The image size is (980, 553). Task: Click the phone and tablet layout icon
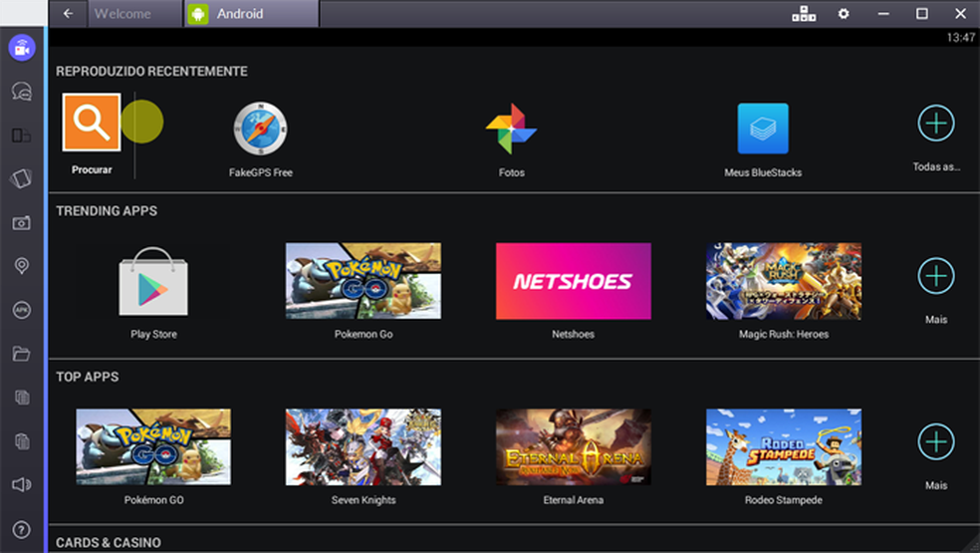(x=21, y=136)
